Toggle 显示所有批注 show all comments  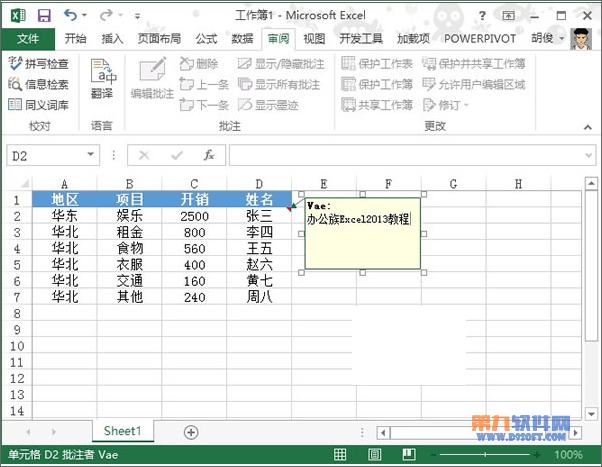point(279,84)
